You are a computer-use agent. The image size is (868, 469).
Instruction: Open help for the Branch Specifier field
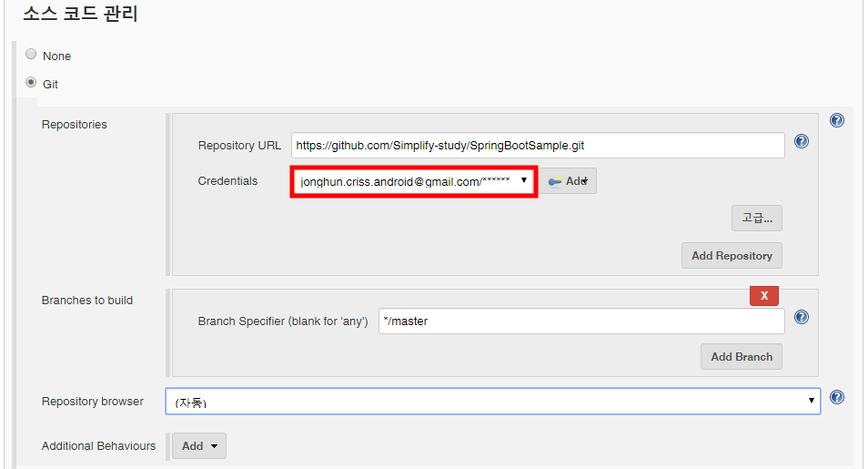click(801, 317)
